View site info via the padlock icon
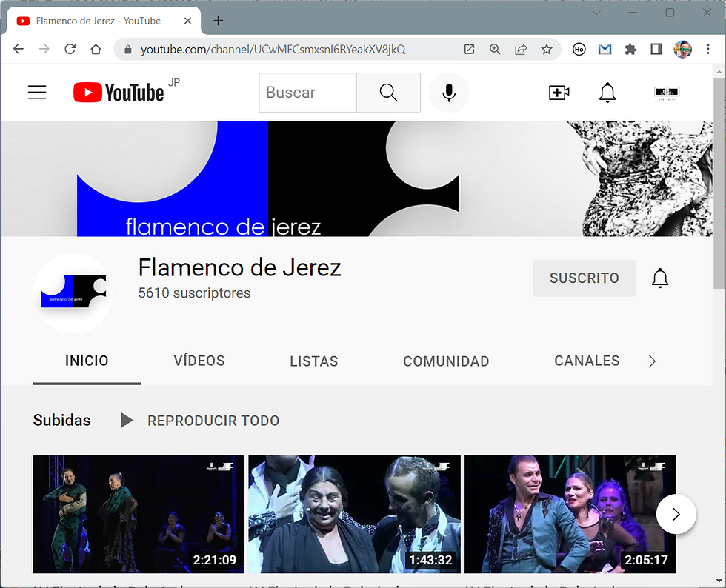 [x=128, y=50]
